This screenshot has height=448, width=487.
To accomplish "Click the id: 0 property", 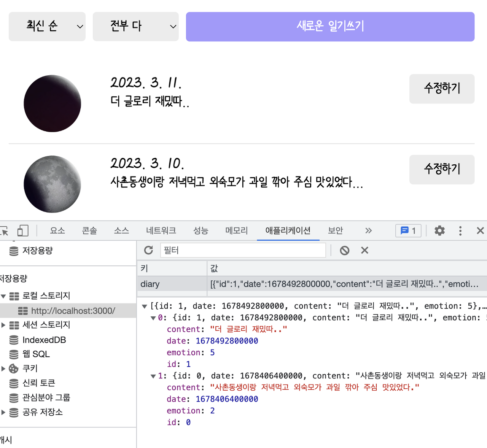I will click(179, 423).
